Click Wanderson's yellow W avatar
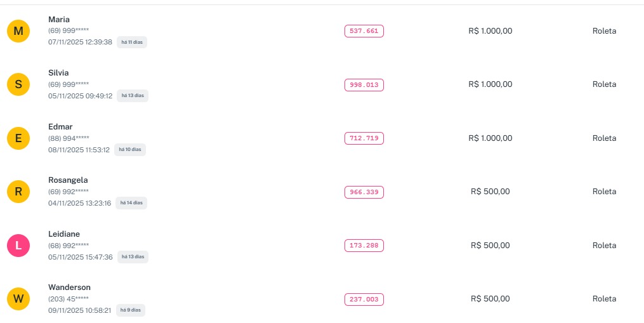The height and width of the screenshot is (323, 644). coord(18,299)
